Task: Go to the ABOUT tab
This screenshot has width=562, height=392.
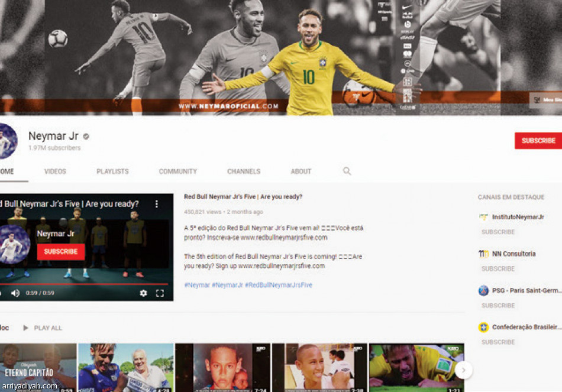Action: tap(301, 171)
